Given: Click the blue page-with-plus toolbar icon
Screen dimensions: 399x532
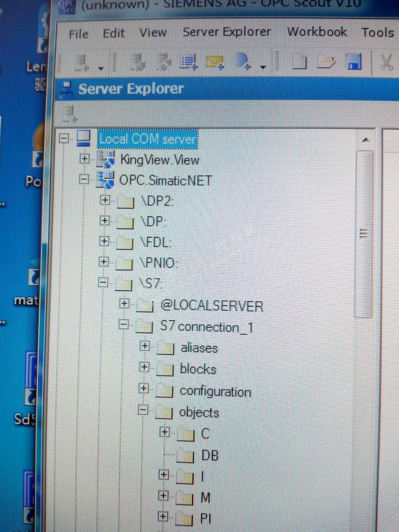Looking at the screenshot, I should click(243, 61).
